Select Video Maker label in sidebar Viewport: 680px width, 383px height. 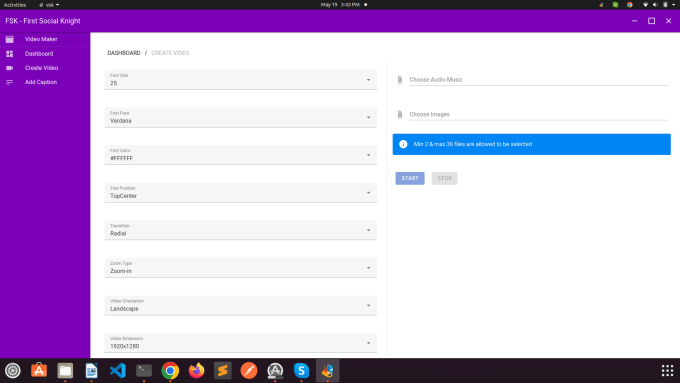41,39
